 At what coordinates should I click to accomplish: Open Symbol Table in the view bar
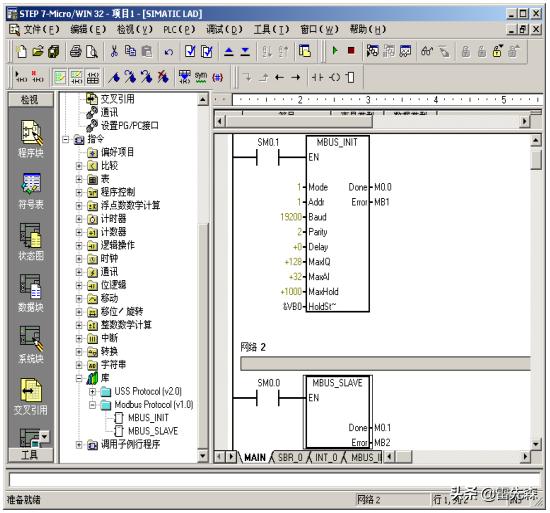click(x=31, y=191)
